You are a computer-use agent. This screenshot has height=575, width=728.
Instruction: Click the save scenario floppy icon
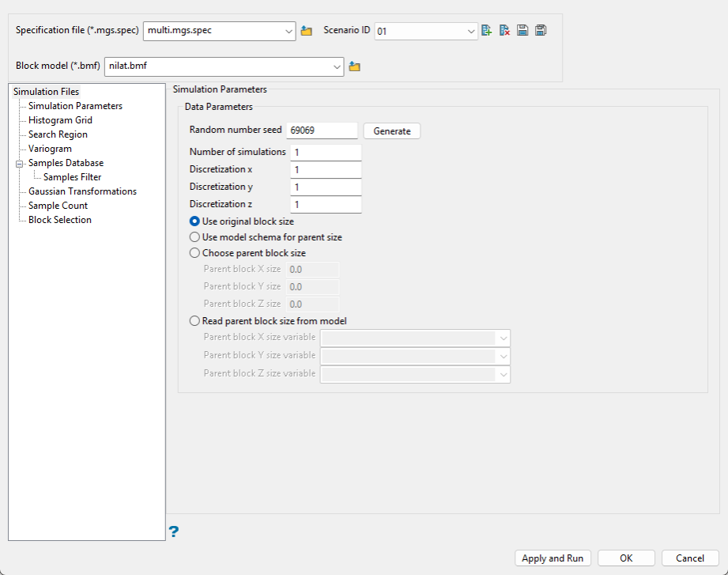pyautogui.click(x=522, y=31)
